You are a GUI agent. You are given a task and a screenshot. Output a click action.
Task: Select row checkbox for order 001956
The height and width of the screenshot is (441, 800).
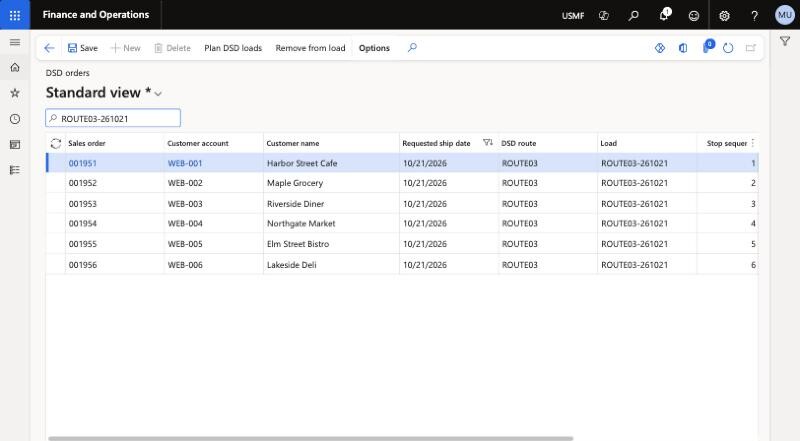(x=56, y=265)
